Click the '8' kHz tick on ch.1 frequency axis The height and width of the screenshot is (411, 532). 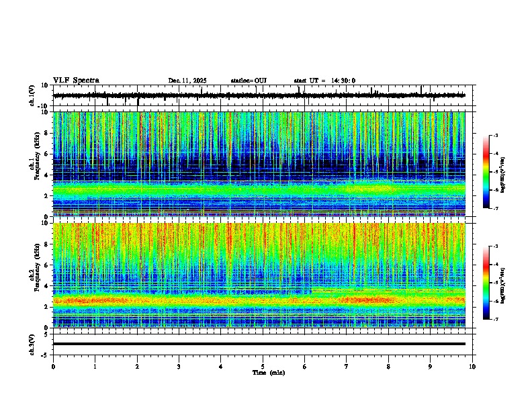(46, 133)
